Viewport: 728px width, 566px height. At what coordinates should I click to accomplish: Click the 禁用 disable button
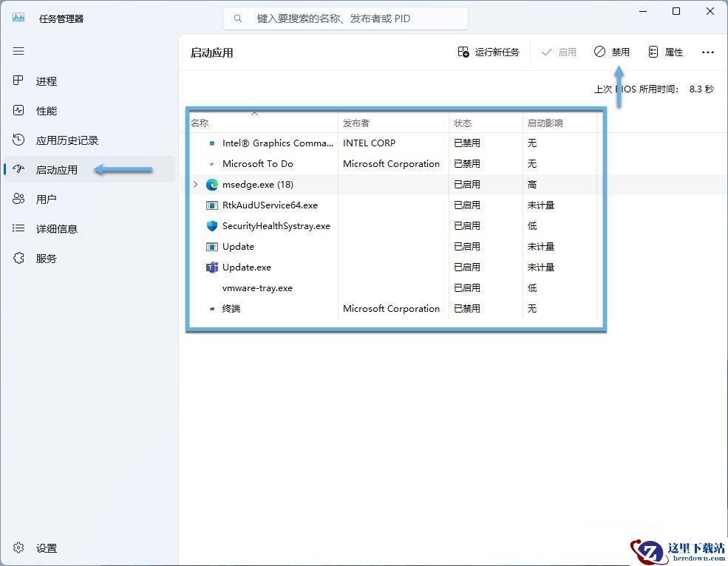coord(611,52)
